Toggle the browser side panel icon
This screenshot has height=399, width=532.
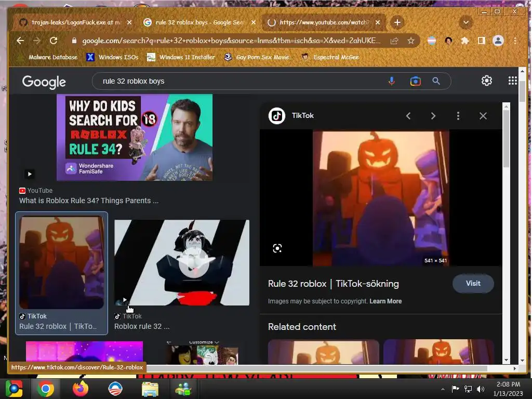coord(482,41)
